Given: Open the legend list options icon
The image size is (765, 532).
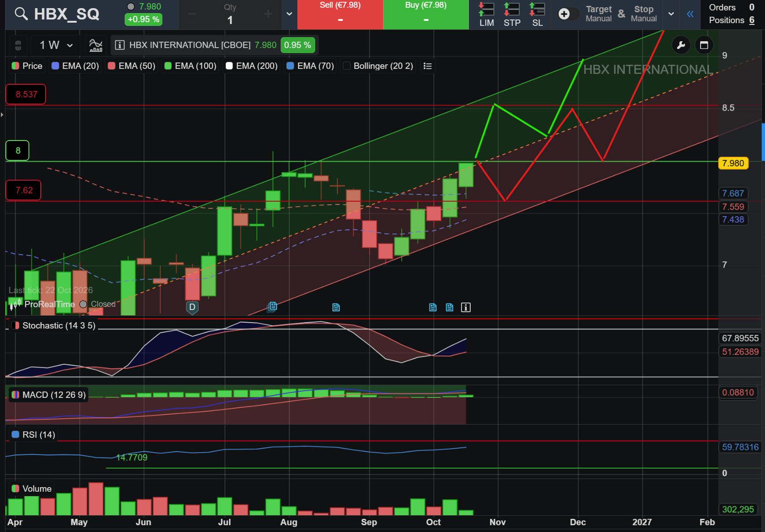Looking at the screenshot, I should pos(427,66).
